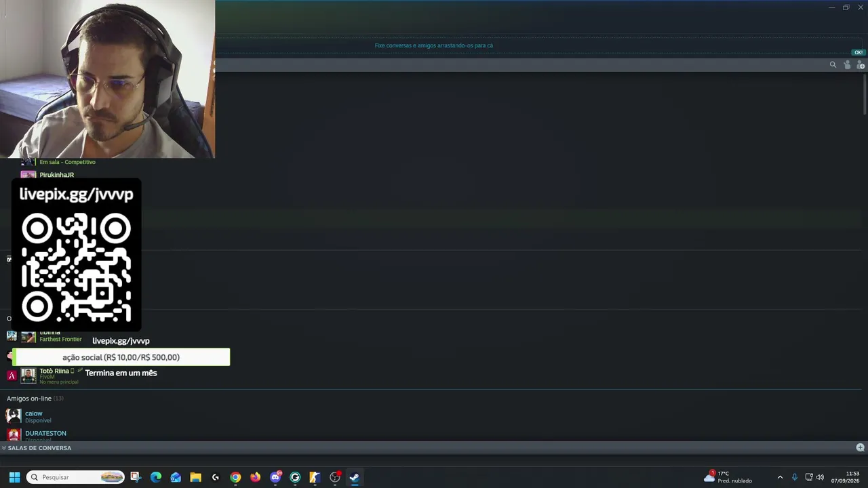Open the network icon in system tray
Viewport: 868px width, 488px height.
pos(809,477)
